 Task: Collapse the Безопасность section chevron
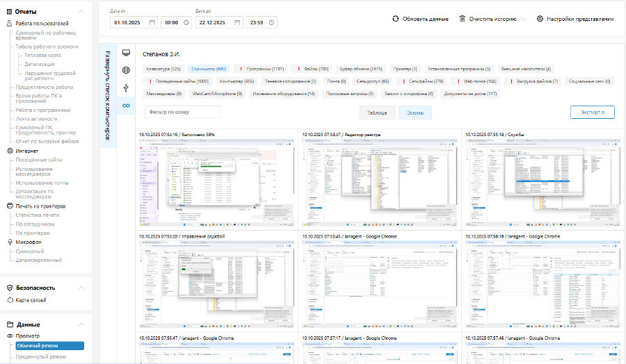point(81,287)
